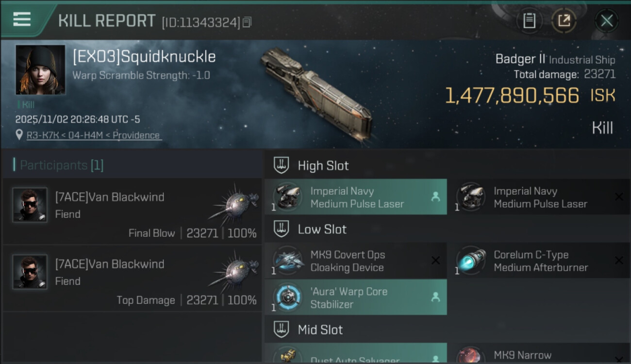This screenshot has height=364, width=631.
Task: Select first Imperial Navy Medium Pulse Laser
Action: click(x=356, y=197)
